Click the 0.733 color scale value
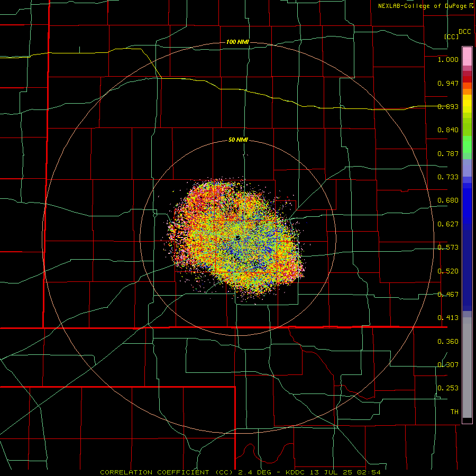 (x=448, y=177)
